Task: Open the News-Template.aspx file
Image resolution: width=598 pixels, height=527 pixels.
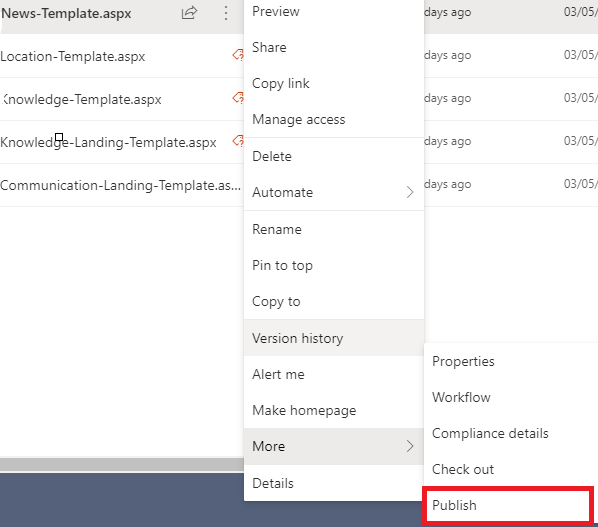Action: point(66,13)
